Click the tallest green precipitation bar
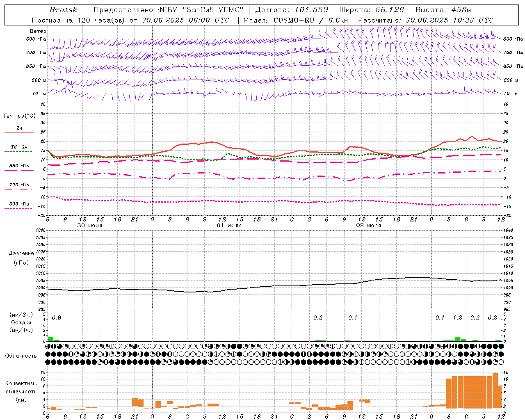This screenshot has height=420, width=525. point(457,339)
